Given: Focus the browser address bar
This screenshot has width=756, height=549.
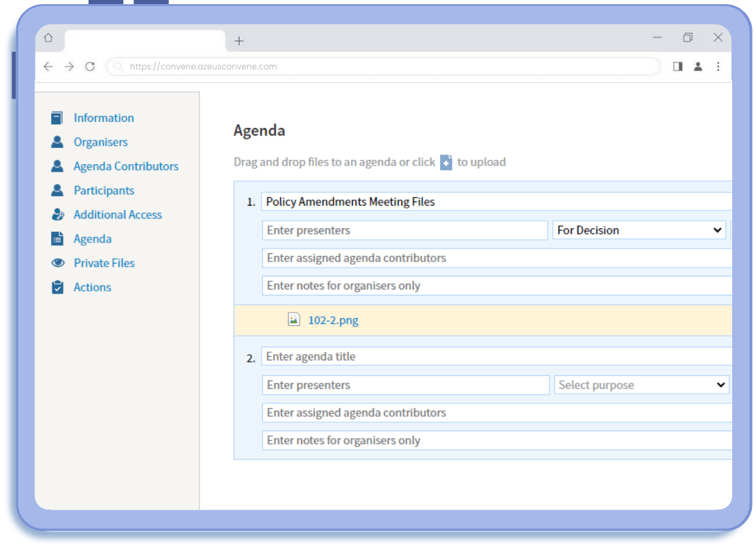Looking at the screenshot, I should pos(381,67).
